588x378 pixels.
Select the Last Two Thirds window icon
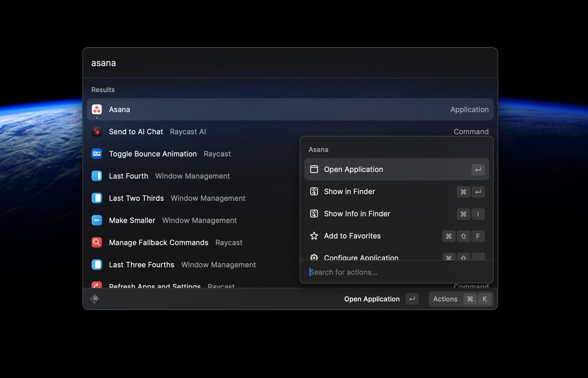97,198
